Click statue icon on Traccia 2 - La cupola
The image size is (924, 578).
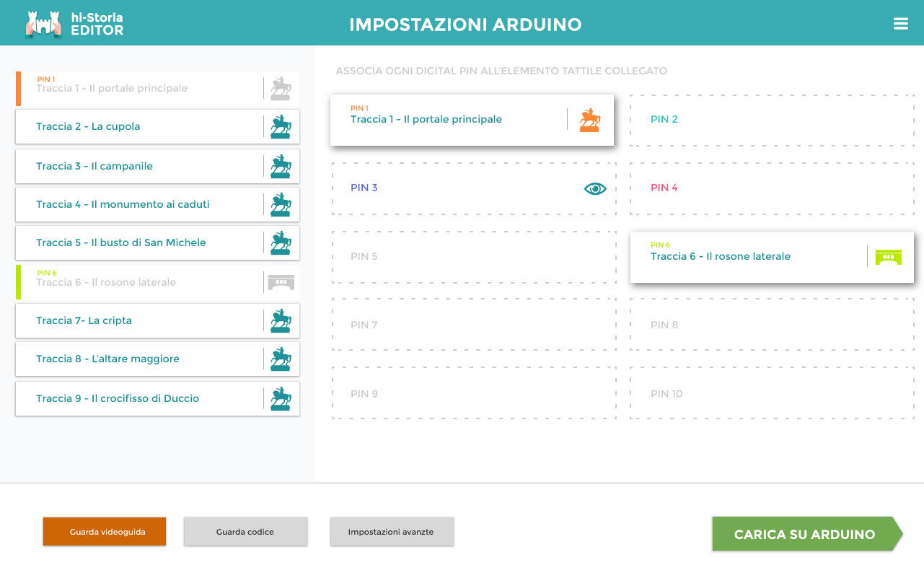tap(281, 126)
